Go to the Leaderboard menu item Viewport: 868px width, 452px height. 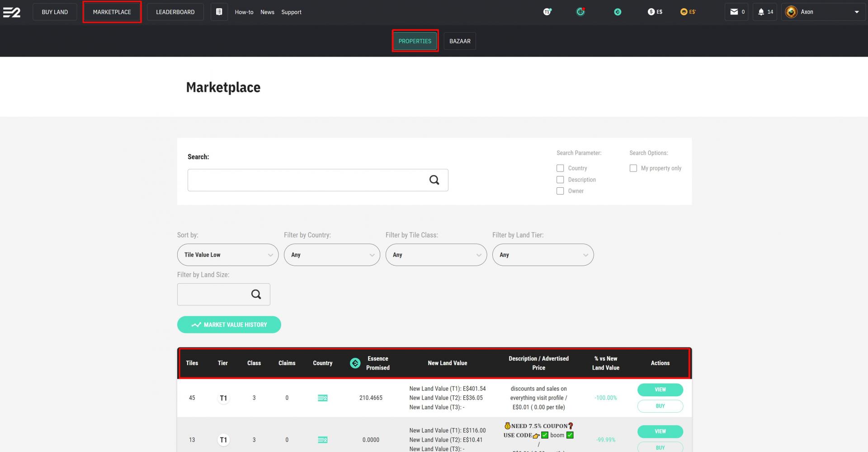pos(175,12)
